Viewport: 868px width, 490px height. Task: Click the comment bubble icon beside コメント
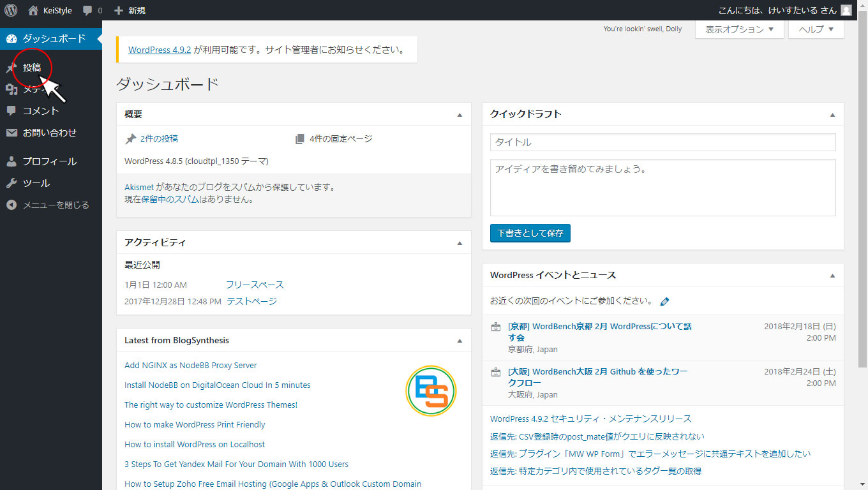11,111
